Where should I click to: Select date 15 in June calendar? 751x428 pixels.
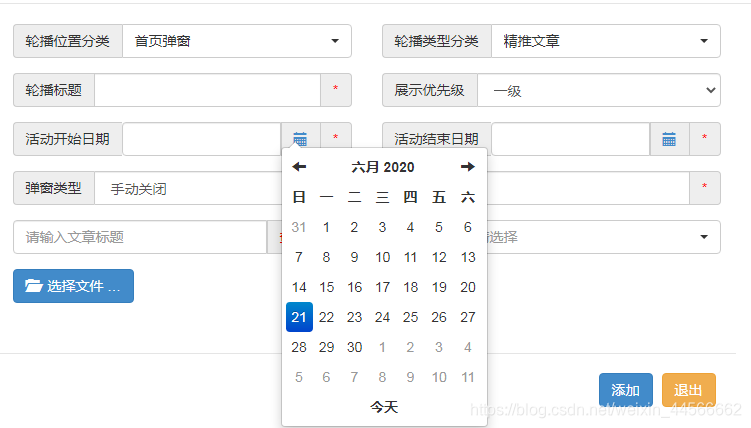[327, 287]
